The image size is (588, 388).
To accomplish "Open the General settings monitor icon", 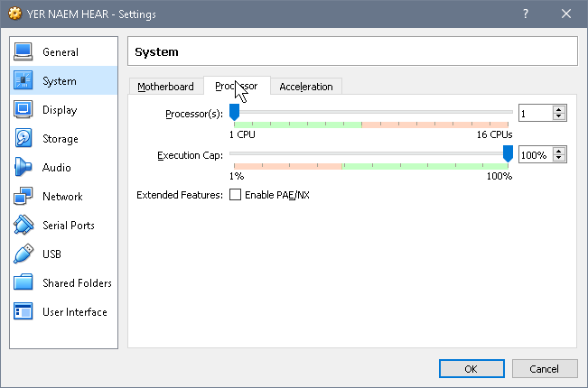I will click(x=23, y=51).
